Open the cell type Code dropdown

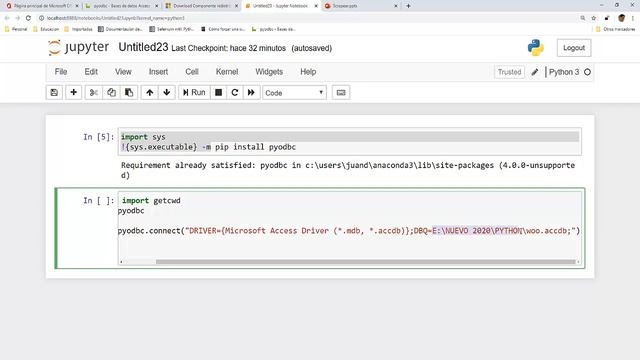click(x=294, y=93)
